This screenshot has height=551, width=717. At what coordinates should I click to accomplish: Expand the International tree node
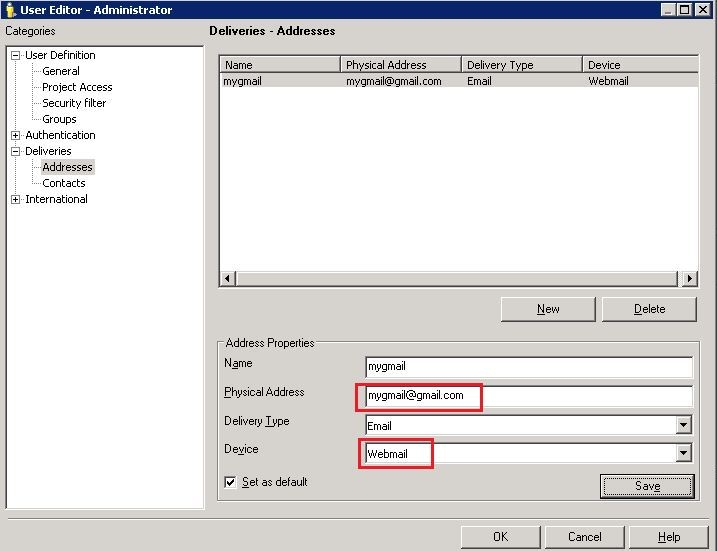click(16, 199)
